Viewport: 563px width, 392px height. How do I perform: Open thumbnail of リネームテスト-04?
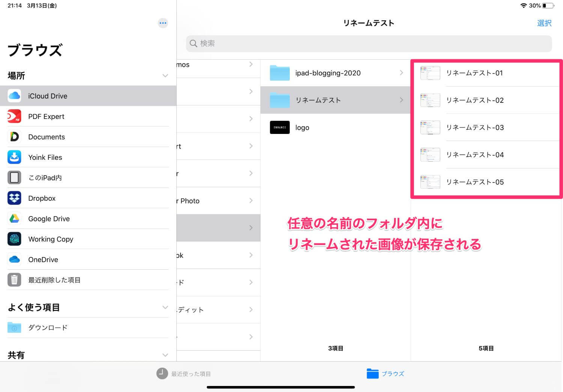[x=430, y=155]
